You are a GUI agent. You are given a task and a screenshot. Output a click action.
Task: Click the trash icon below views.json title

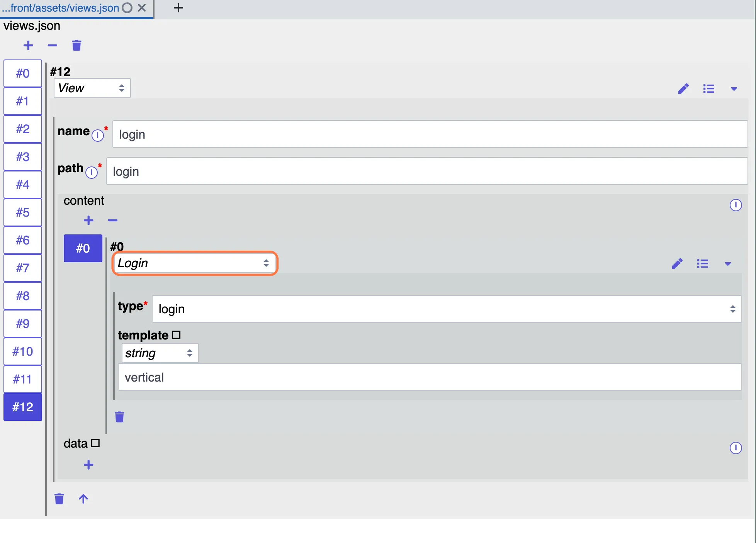click(x=76, y=46)
